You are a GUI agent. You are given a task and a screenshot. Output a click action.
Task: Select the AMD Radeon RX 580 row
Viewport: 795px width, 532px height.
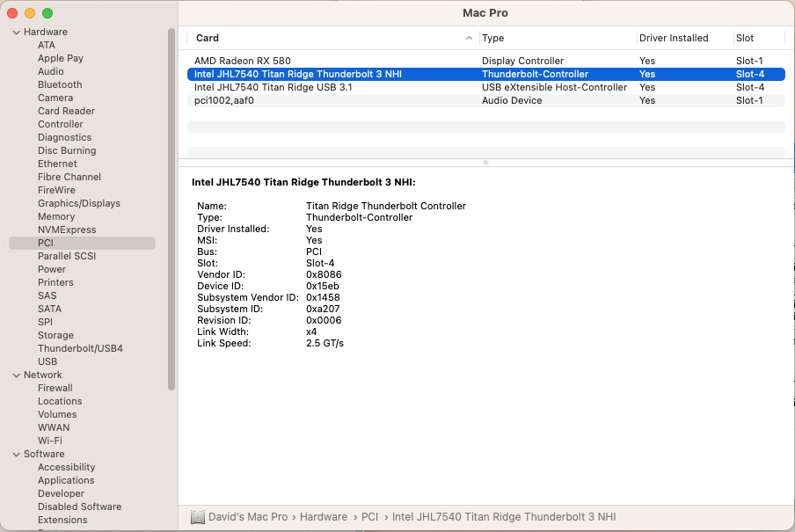(x=486, y=61)
